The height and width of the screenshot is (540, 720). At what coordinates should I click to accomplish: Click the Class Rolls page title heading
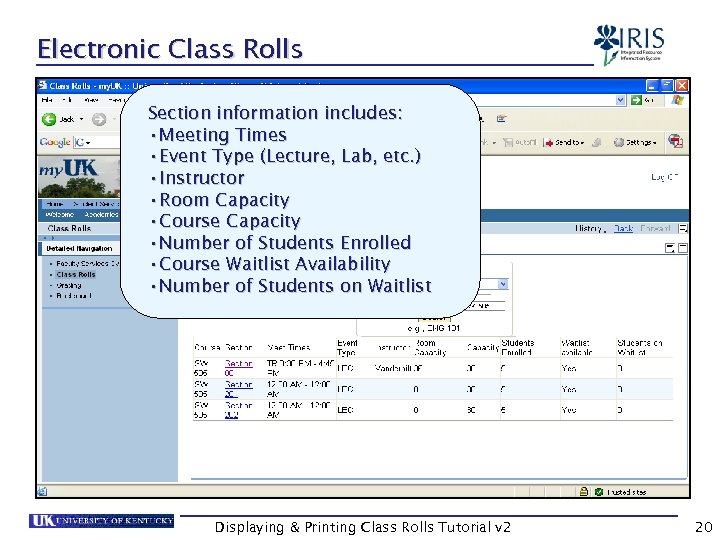pyautogui.click(x=69, y=228)
